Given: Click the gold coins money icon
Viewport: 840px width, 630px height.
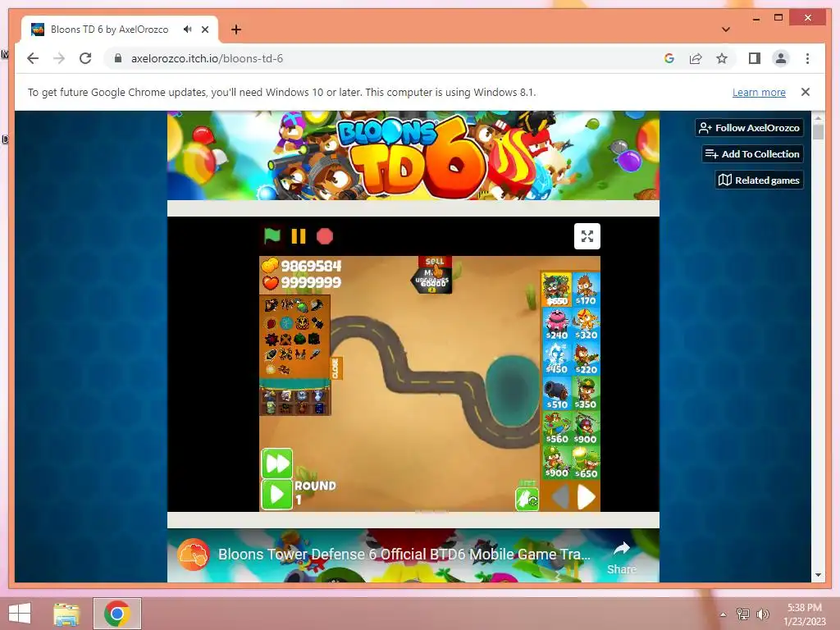Looking at the screenshot, I should tap(269, 265).
